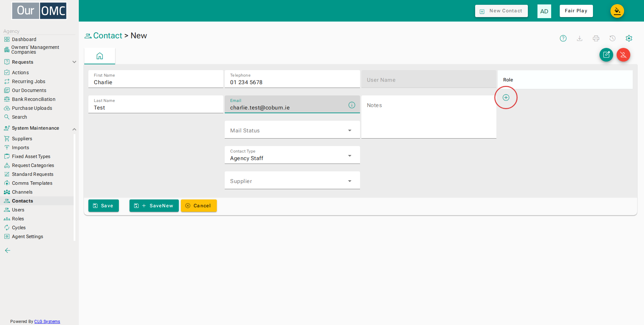Click the New Contact button
This screenshot has height=325, width=644.
point(501,11)
